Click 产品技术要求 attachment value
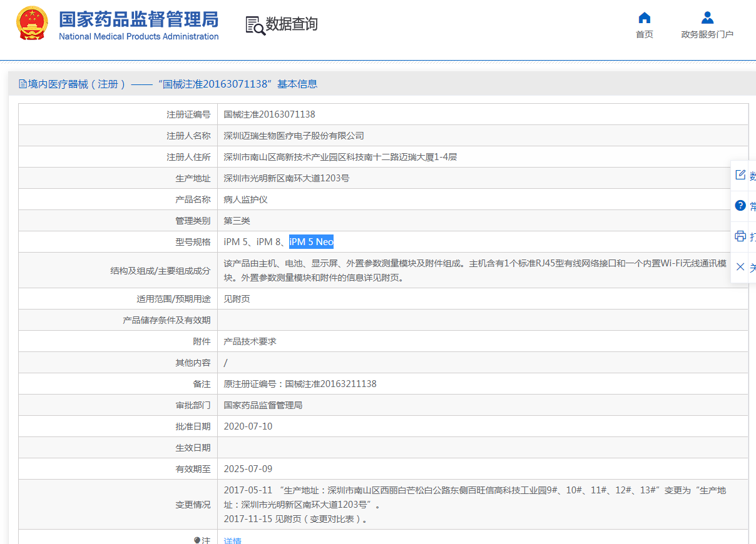This screenshot has width=756, height=544. (x=250, y=341)
